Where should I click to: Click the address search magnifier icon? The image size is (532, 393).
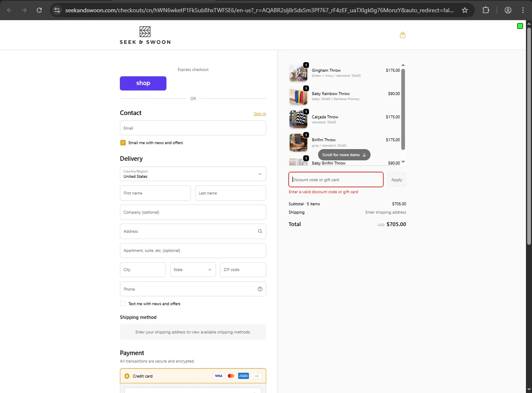[260, 231]
